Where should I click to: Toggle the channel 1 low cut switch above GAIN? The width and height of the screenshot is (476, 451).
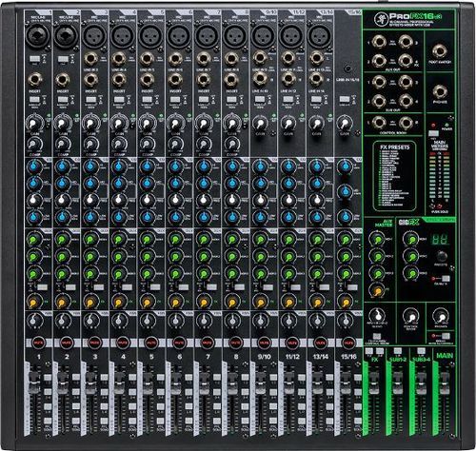[34, 100]
